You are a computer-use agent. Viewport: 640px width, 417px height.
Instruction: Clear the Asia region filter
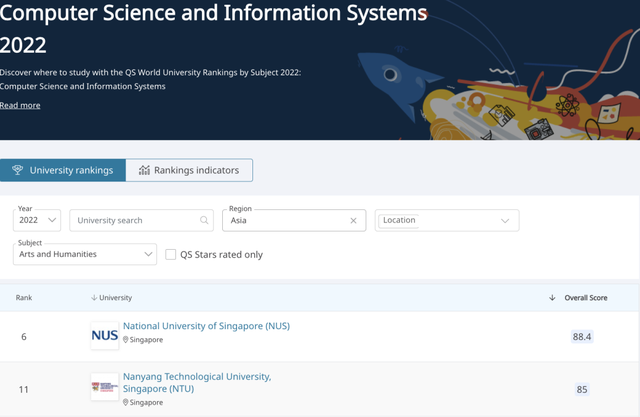(x=353, y=220)
